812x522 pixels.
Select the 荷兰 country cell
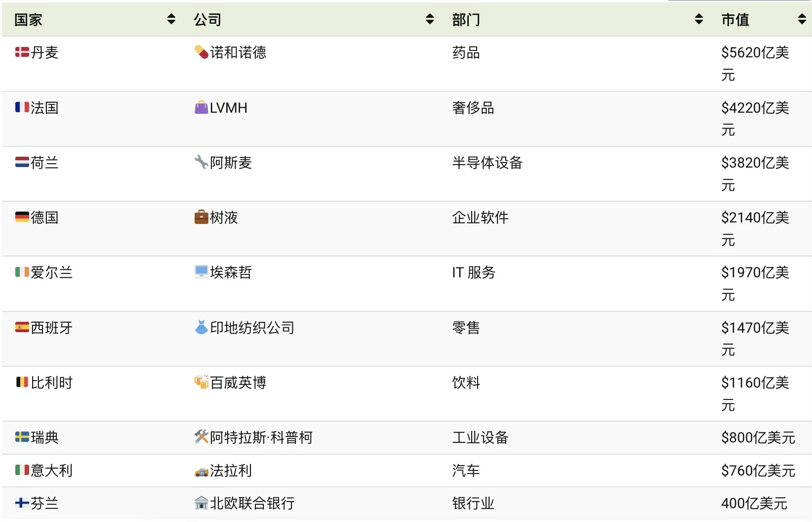click(x=44, y=163)
